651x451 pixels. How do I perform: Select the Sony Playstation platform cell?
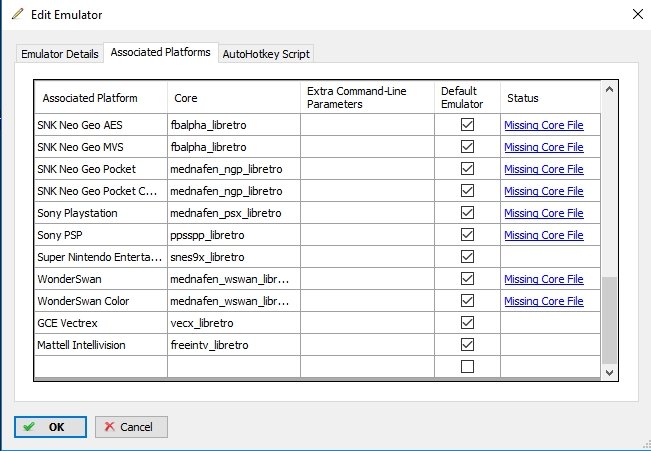point(101,213)
